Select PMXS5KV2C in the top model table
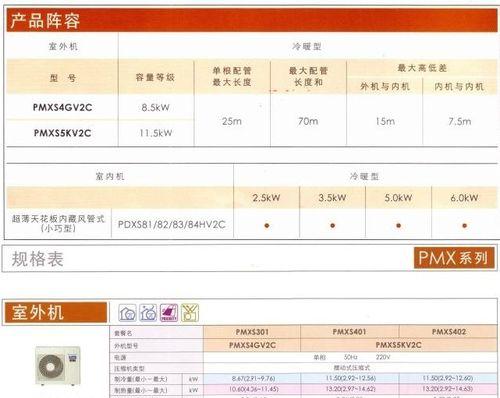This screenshot has width=500, height=398. [62, 133]
